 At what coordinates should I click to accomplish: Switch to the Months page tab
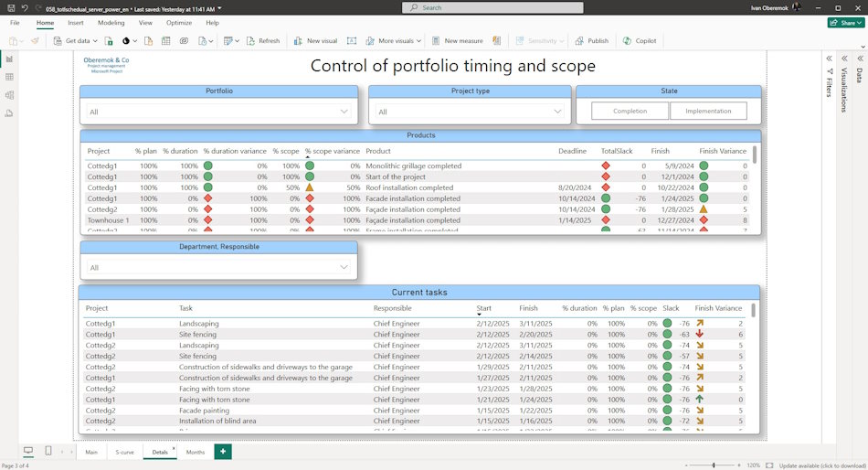[x=195, y=453]
